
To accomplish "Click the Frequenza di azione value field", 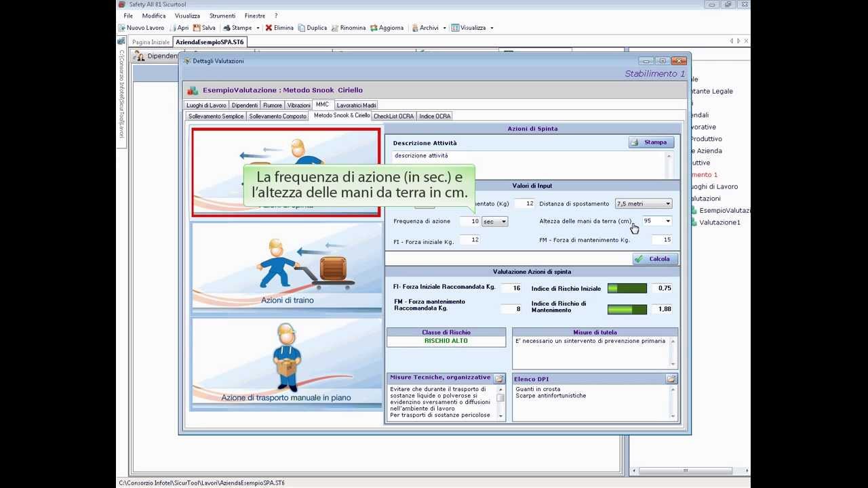I will click(470, 221).
